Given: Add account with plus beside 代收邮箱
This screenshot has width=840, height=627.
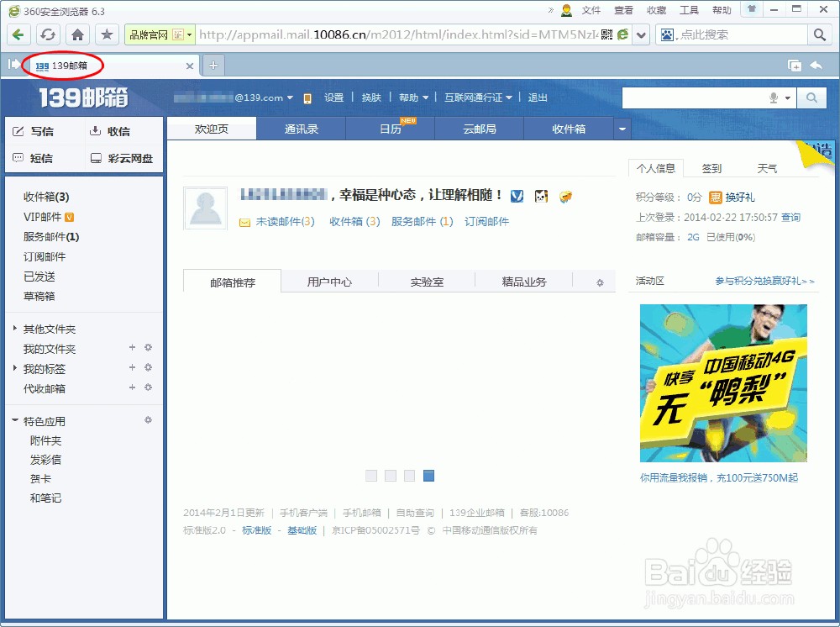Looking at the screenshot, I should click(133, 387).
